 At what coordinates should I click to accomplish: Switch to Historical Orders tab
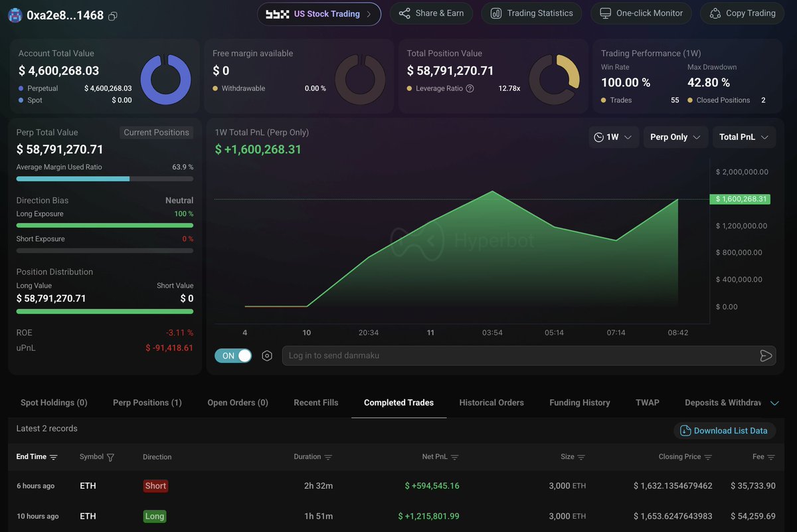491,402
